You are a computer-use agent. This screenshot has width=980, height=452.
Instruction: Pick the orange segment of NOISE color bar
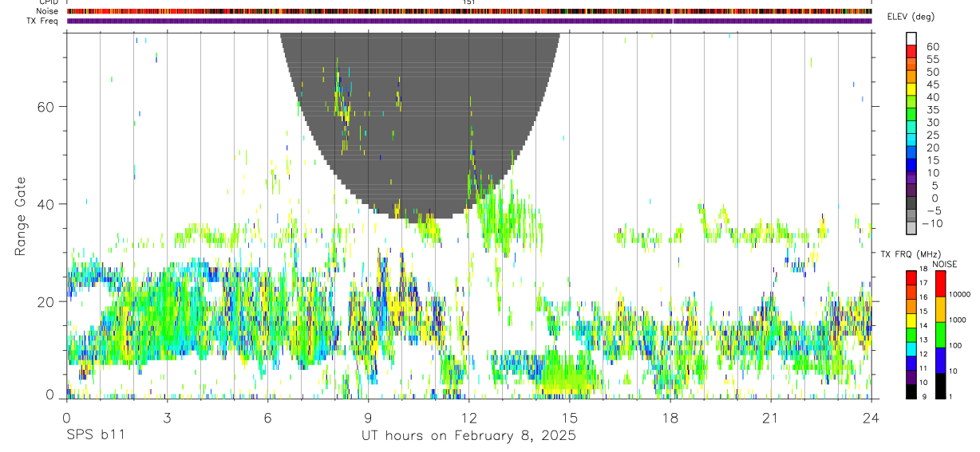[940, 309]
